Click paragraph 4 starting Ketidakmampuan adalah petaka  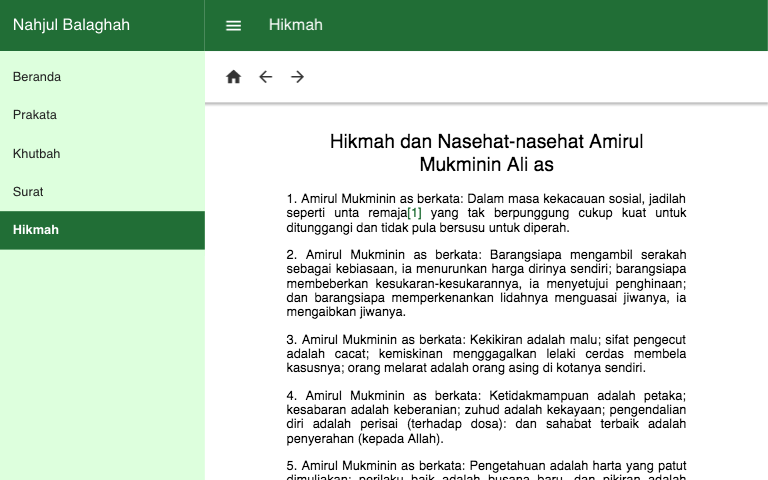tap(486, 417)
